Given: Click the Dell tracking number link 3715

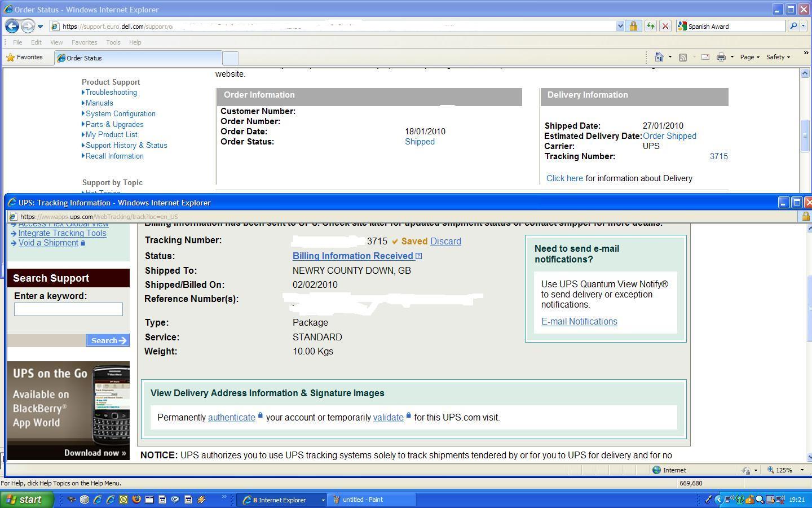Looking at the screenshot, I should (x=718, y=156).
